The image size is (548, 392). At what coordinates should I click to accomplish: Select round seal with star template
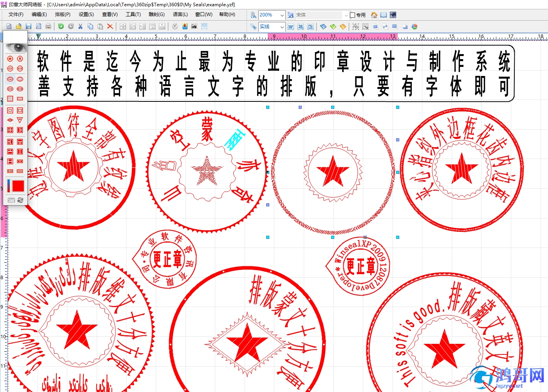coord(10,59)
